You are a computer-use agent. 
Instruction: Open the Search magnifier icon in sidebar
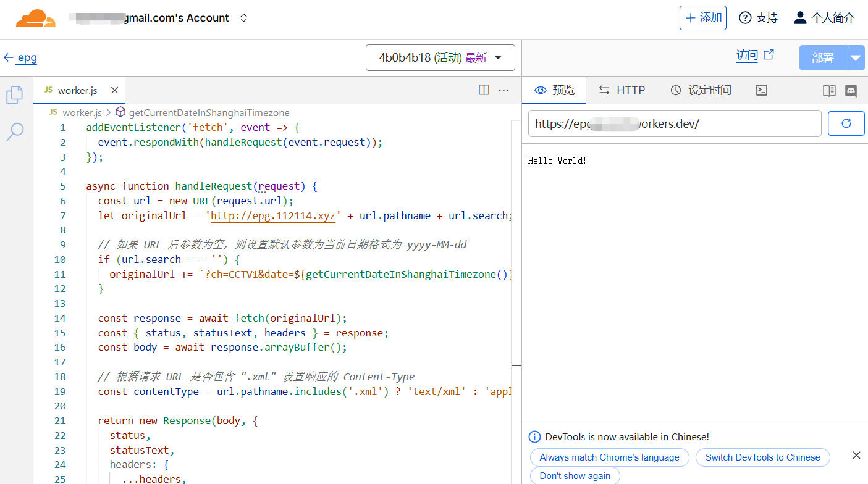click(15, 131)
